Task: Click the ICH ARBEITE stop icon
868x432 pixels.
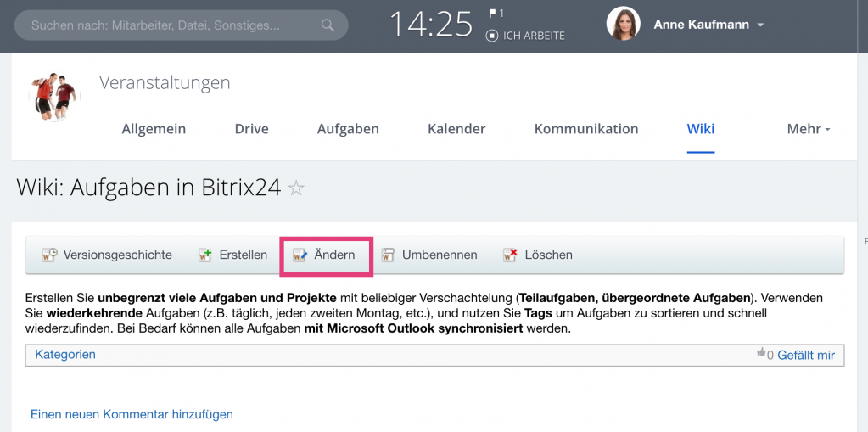Action: 491,36
